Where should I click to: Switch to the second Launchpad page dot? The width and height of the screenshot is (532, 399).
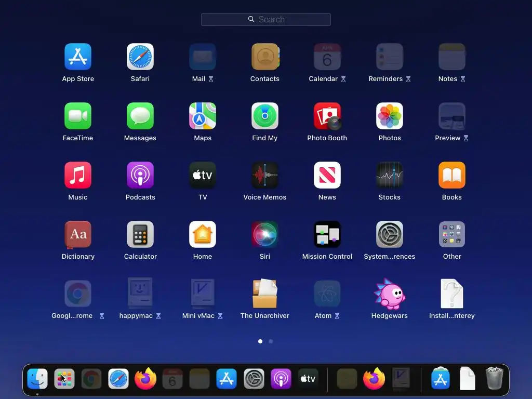[271, 341]
